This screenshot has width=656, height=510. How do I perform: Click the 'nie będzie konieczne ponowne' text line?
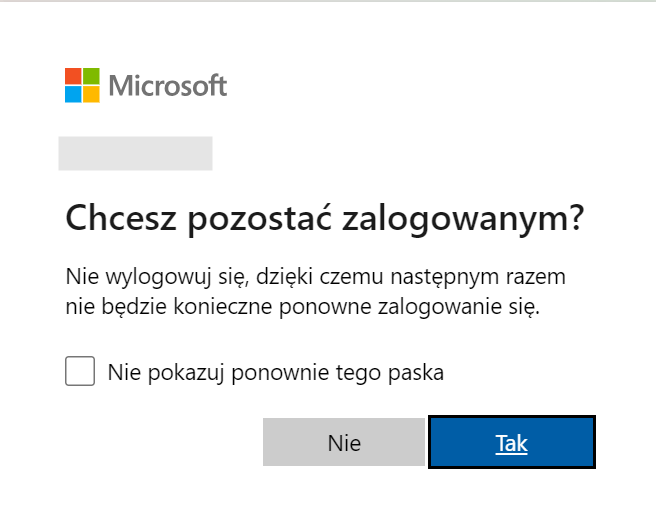pyautogui.click(x=303, y=308)
